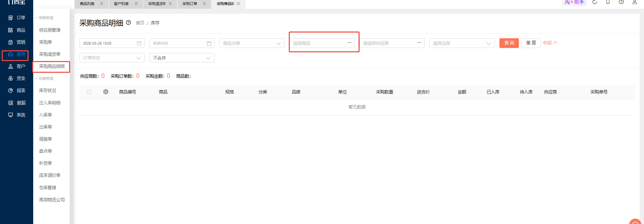
Task: Open the 商品分类 dropdown
Action: (x=252, y=43)
